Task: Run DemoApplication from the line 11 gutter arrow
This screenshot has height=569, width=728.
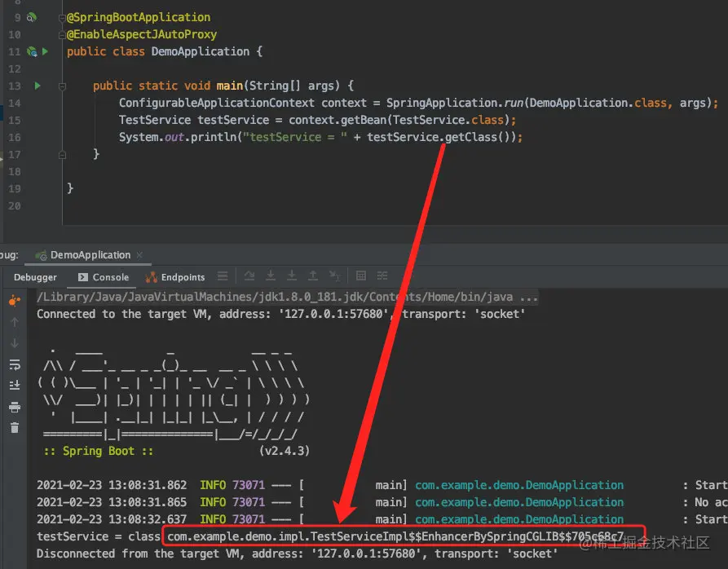Action: (45, 51)
